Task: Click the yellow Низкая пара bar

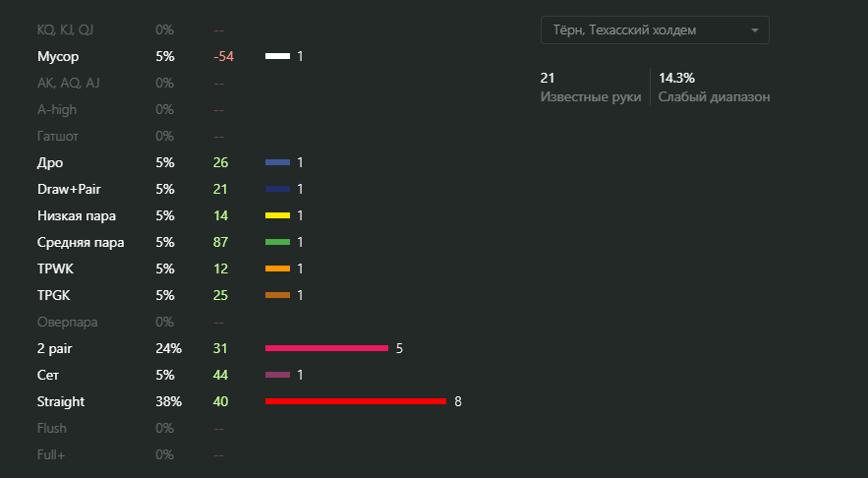Action: click(277, 215)
